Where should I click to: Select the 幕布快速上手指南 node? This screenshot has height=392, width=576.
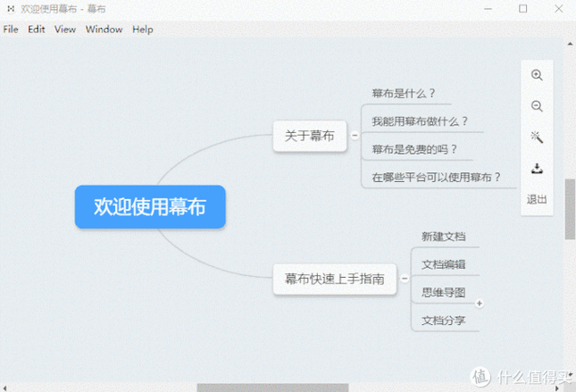pos(335,279)
